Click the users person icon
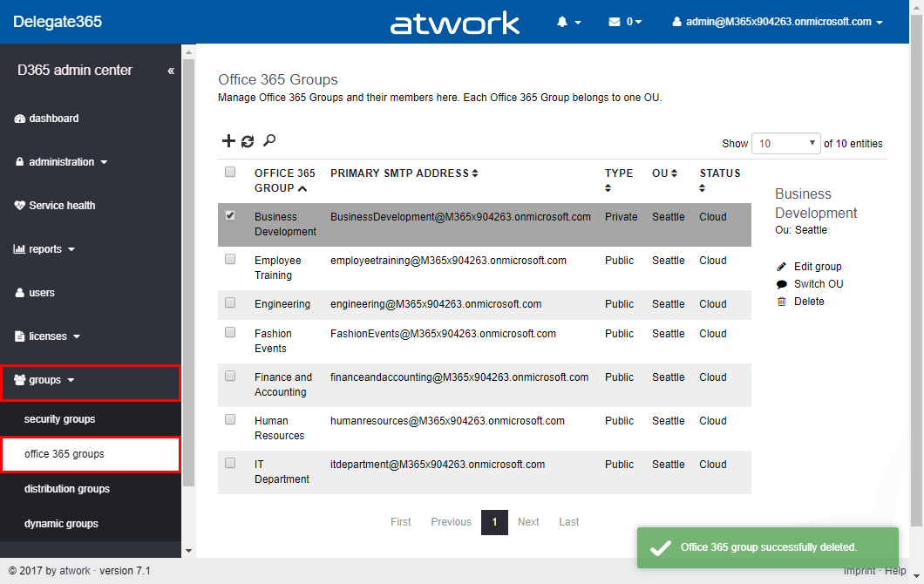The height and width of the screenshot is (584, 924). [x=19, y=293]
